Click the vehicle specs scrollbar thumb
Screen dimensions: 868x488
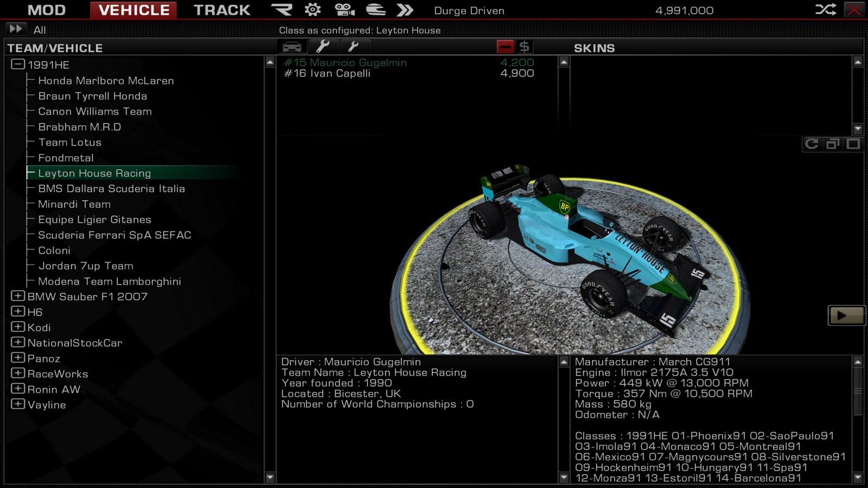[858, 391]
